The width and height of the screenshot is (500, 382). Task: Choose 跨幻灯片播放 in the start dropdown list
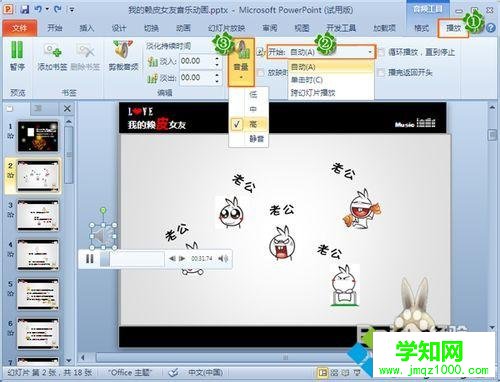click(x=330, y=93)
